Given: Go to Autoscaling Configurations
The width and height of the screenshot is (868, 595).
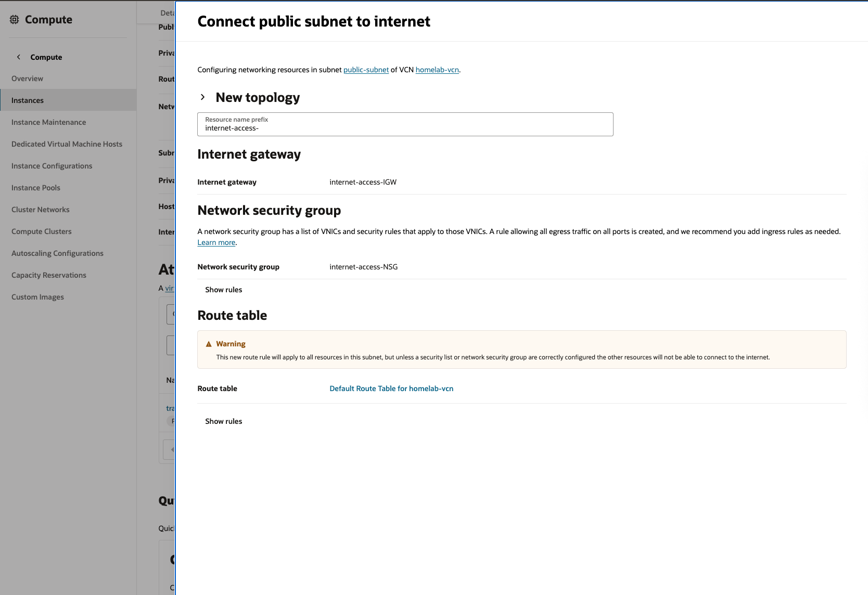Looking at the screenshot, I should point(57,253).
